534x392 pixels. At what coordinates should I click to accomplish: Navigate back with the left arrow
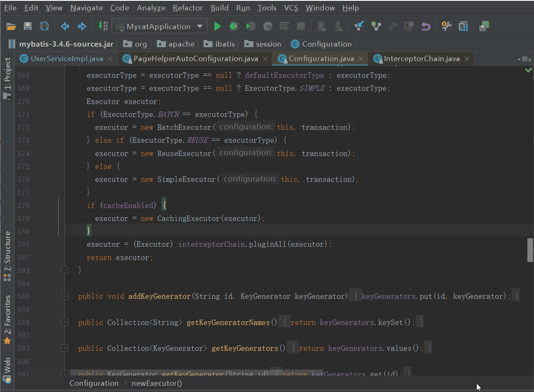pyautogui.click(x=65, y=27)
